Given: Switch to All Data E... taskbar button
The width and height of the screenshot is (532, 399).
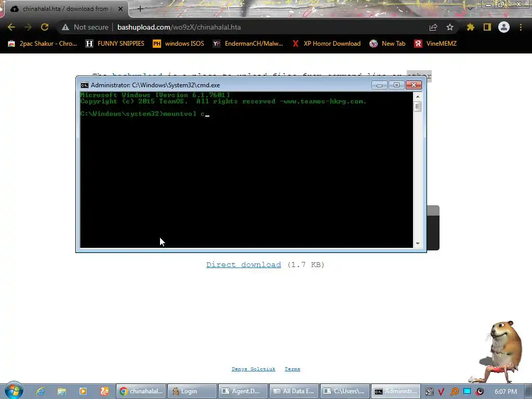Looking at the screenshot, I should tap(294, 391).
